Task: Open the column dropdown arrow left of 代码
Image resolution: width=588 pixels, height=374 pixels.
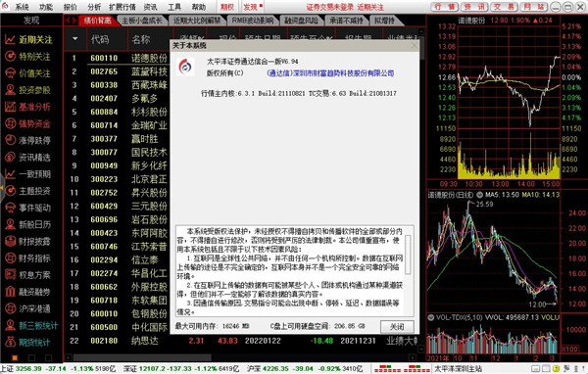Action: [x=75, y=39]
